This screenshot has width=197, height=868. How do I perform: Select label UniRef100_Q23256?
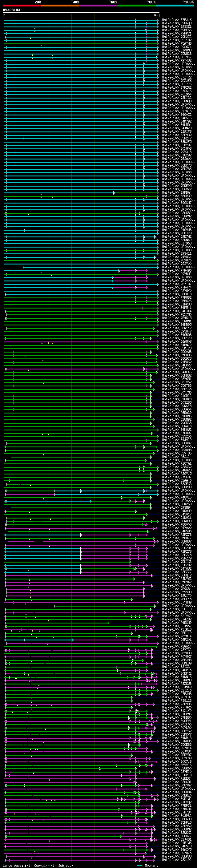pyautogui.click(x=177, y=436)
